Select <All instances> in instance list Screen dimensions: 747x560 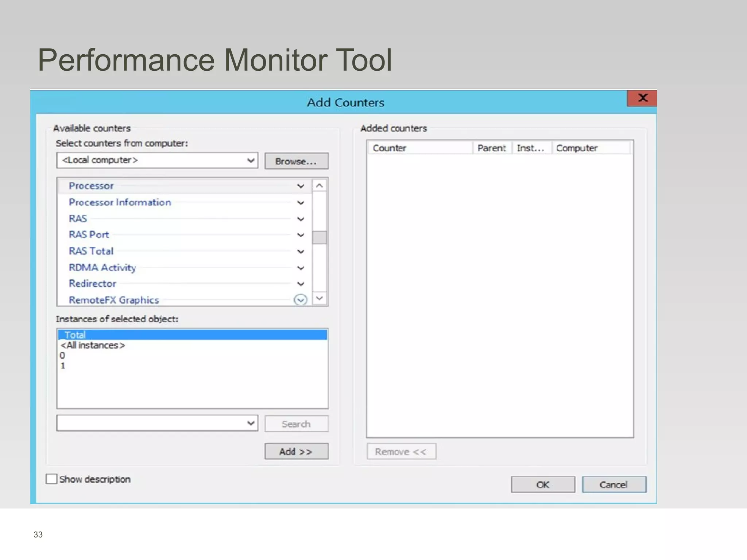(93, 345)
